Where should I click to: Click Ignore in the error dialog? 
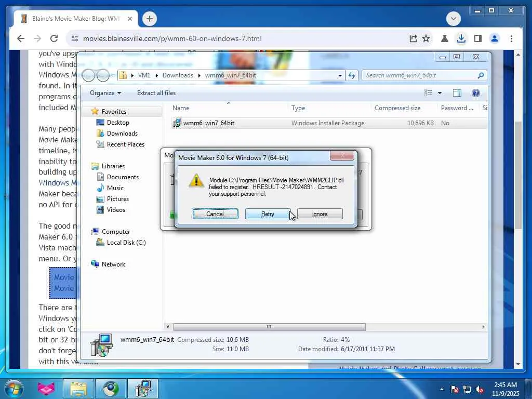click(x=320, y=214)
